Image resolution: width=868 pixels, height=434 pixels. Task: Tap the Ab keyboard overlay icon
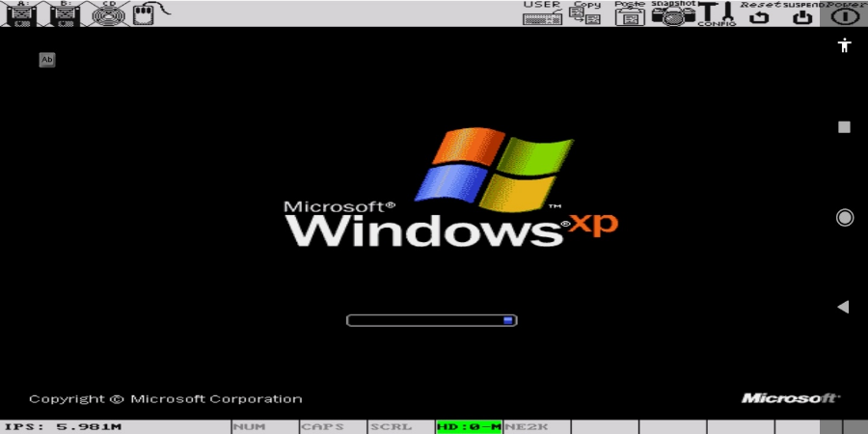[x=47, y=60]
